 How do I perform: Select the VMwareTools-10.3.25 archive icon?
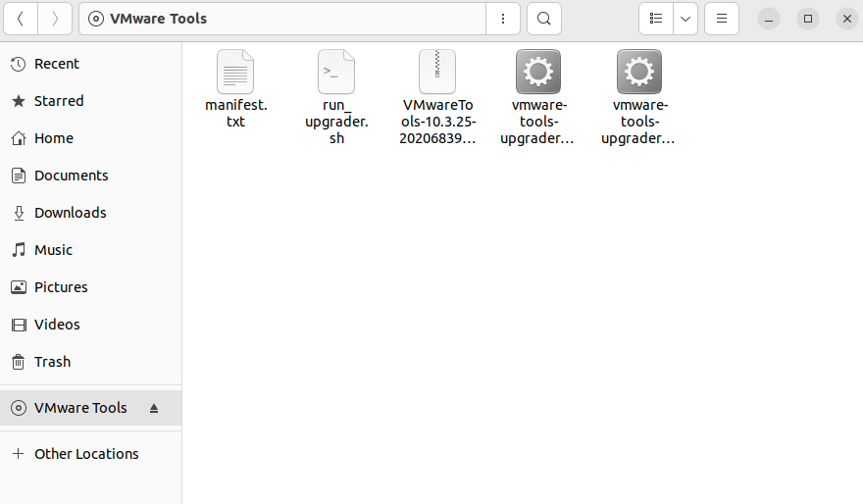click(x=437, y=72)
